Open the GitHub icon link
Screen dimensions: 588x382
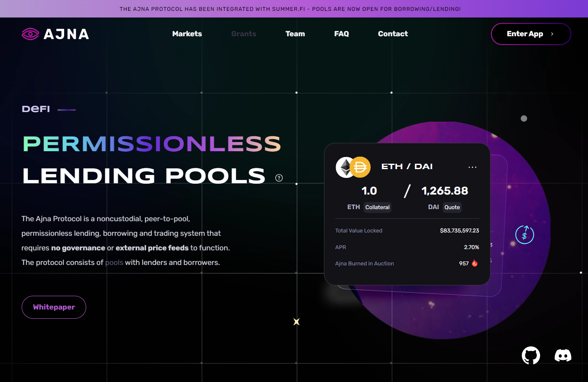[x=531, y=356]
